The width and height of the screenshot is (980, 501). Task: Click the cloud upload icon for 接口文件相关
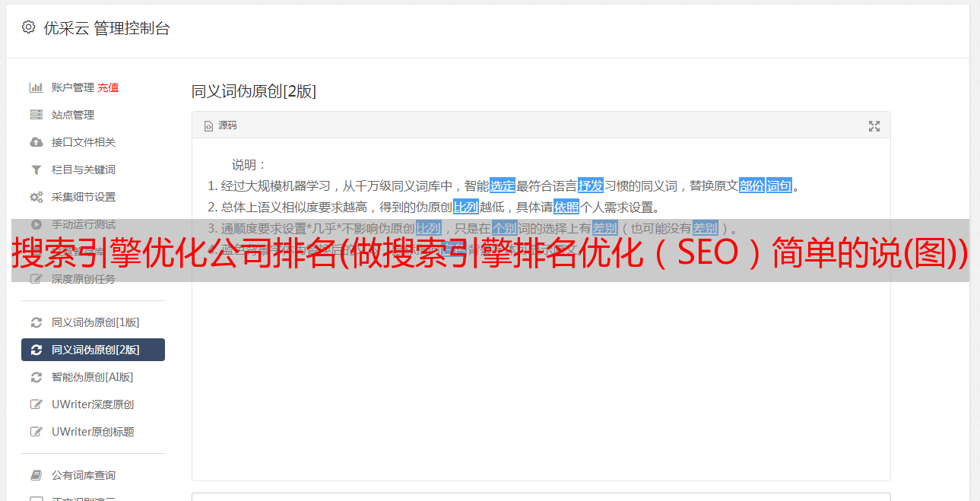[36, 142]
